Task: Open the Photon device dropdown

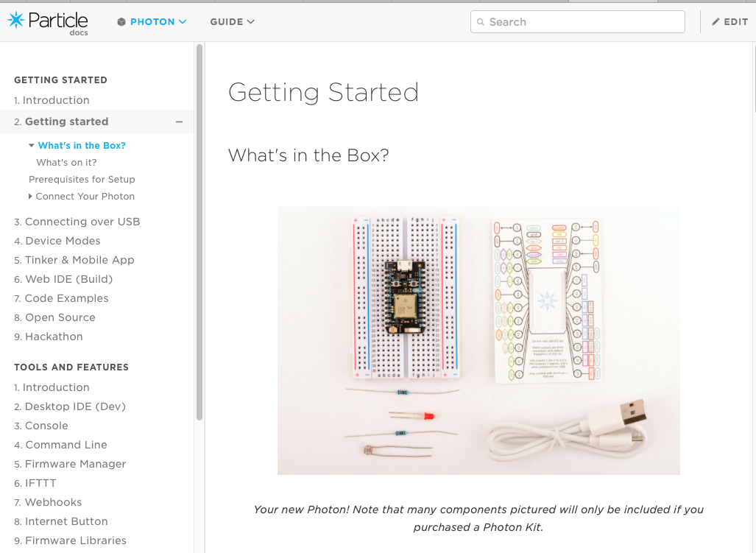Action: coord(152,21)
